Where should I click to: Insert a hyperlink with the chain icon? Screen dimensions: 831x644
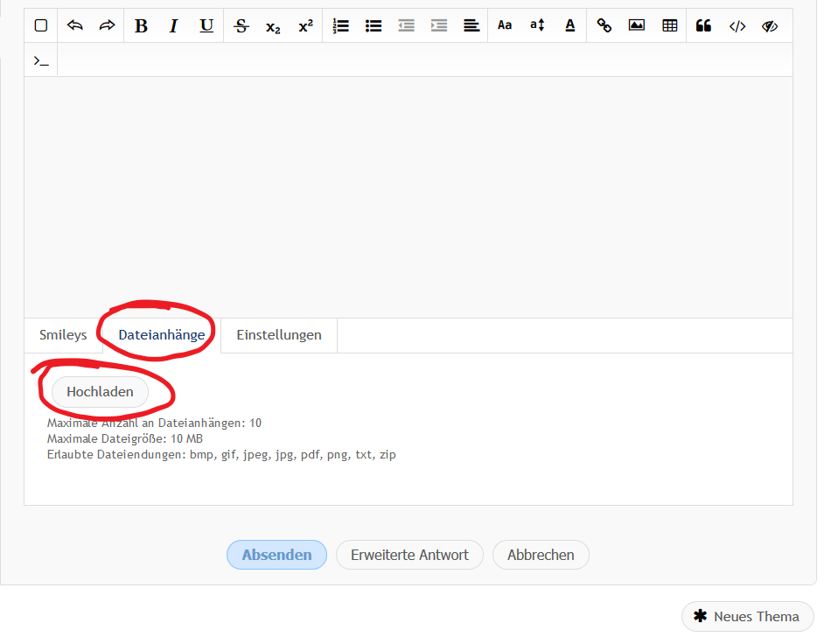click(604, 26)
